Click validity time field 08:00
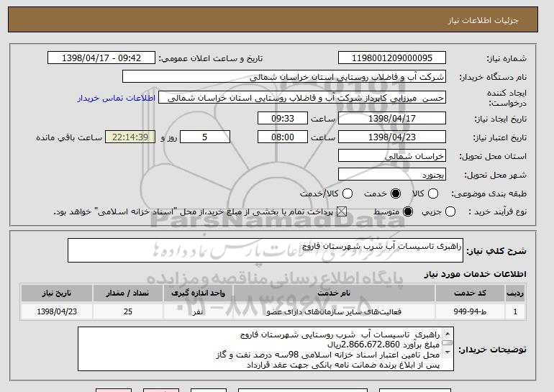The image size is (554, 392). [283, 137]
